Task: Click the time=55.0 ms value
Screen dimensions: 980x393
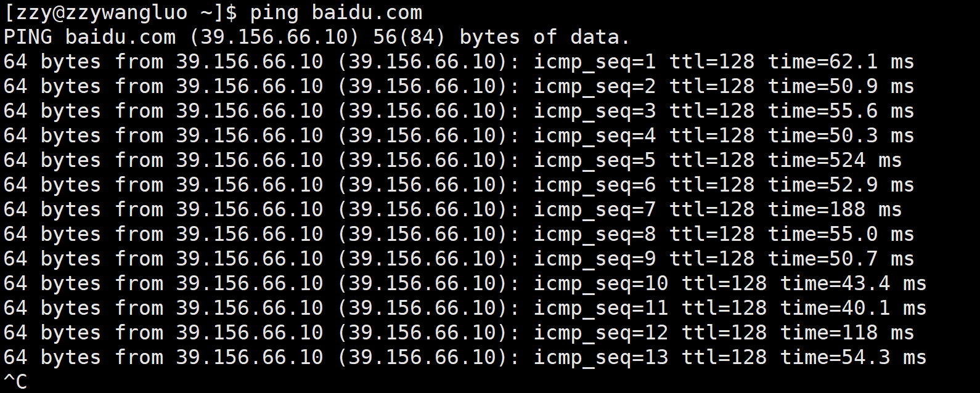Action: pos(841,235)
